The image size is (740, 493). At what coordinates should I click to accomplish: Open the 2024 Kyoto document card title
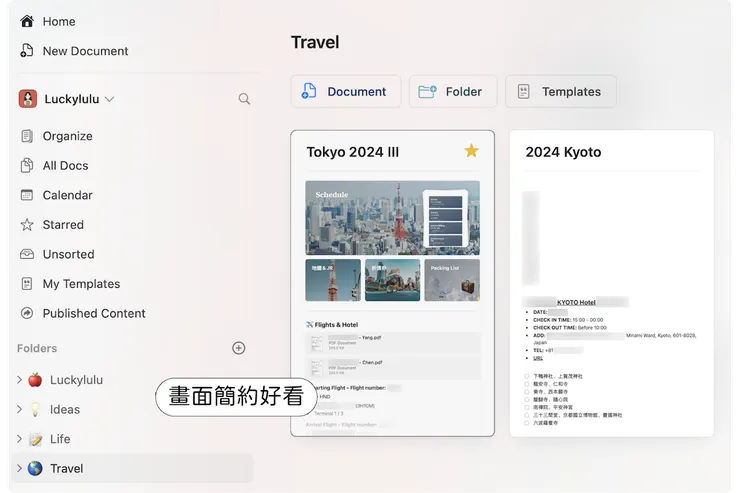point(563,152)
